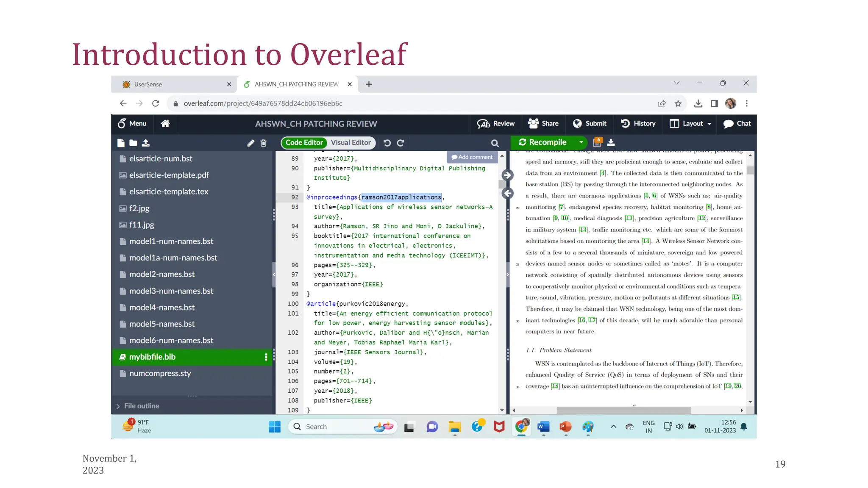The height and width of the screenshot is (488, 868).
Task: Open browser tab search chevron
Action: (677, 83)
